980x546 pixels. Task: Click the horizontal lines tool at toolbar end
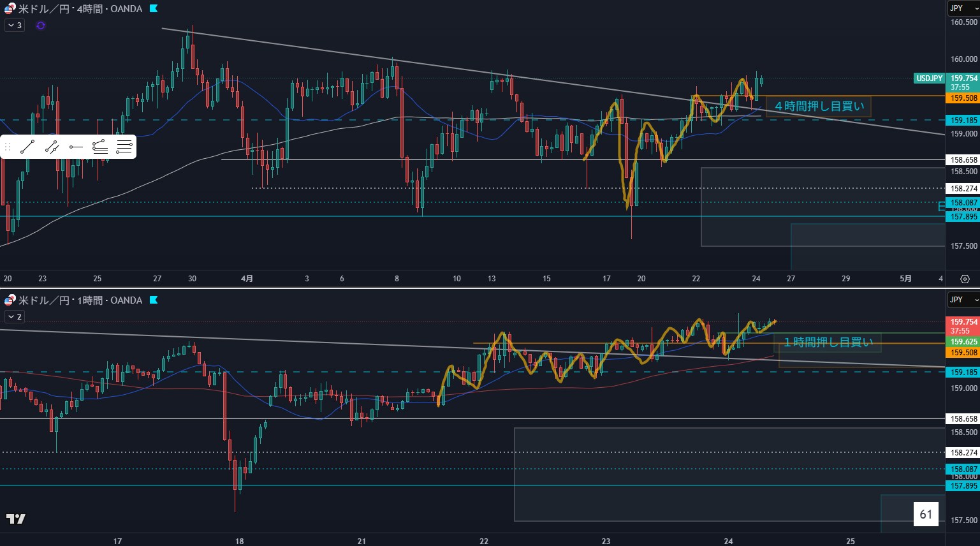124,147
